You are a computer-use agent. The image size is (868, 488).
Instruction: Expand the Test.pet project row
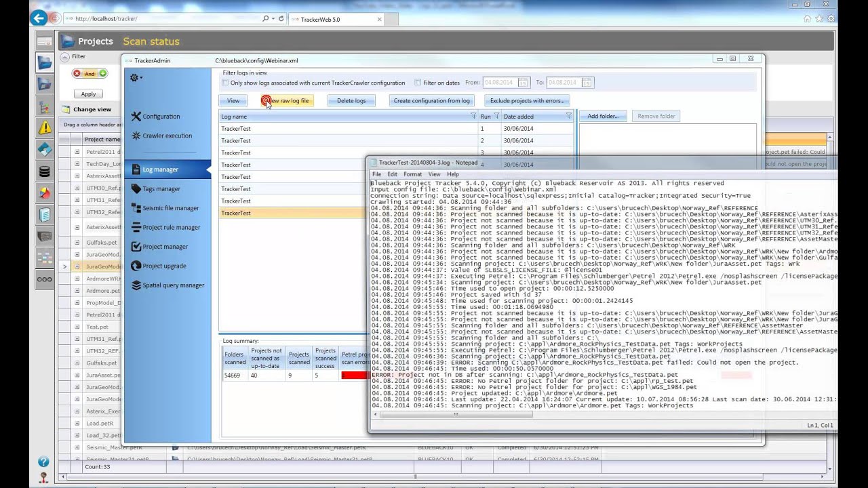coord(77,327)
